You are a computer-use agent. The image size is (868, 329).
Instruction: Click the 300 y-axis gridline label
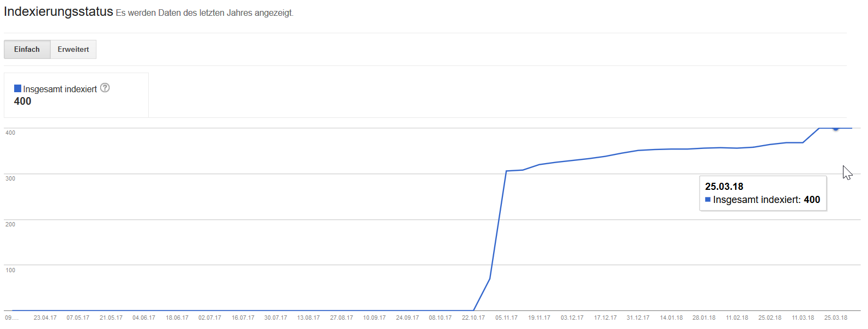[x=10, y=178]
